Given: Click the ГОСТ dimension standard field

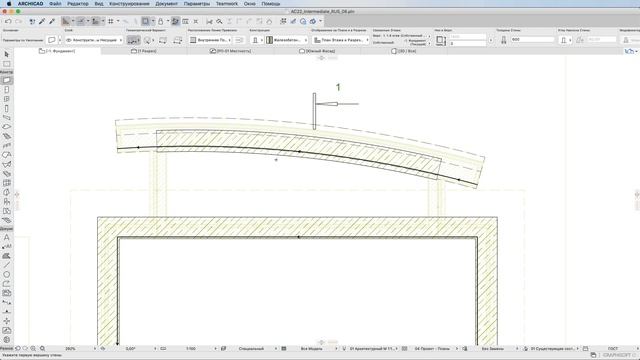Looking at the screenshot, I should click(x=613, y=349).
